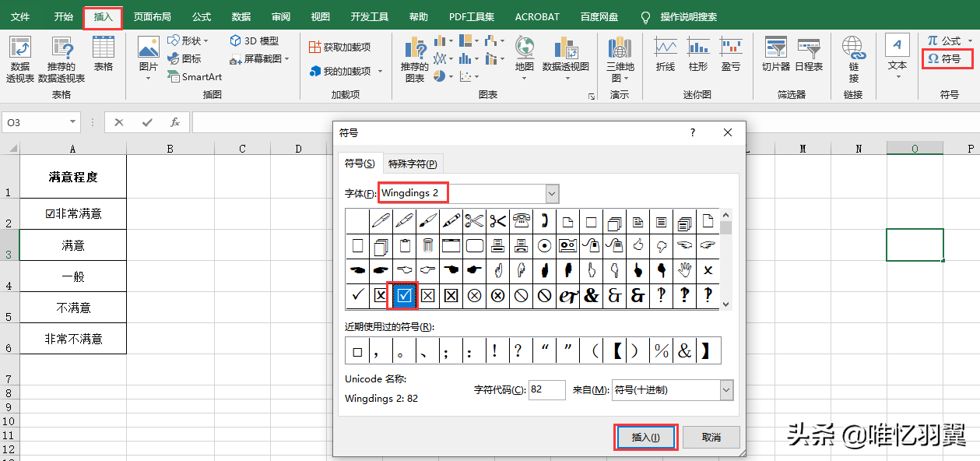
Task: Open the Ω 符号 symbol command
Action: click(944, 58)
